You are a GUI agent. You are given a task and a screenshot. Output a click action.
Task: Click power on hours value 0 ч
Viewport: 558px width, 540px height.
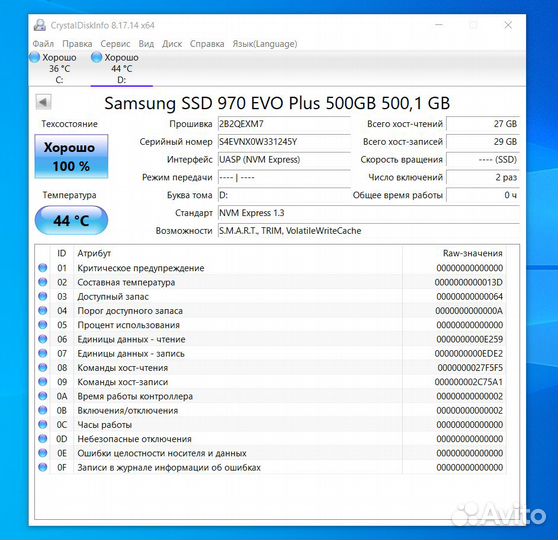click(x=483, y=195)
